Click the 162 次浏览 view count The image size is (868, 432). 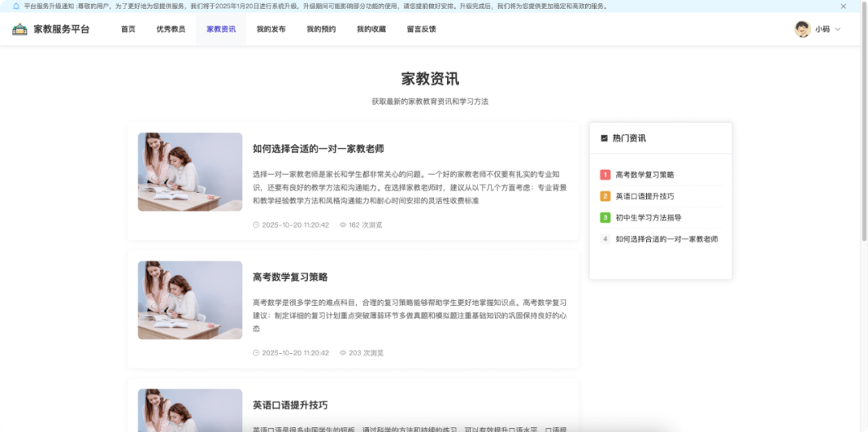366,225
